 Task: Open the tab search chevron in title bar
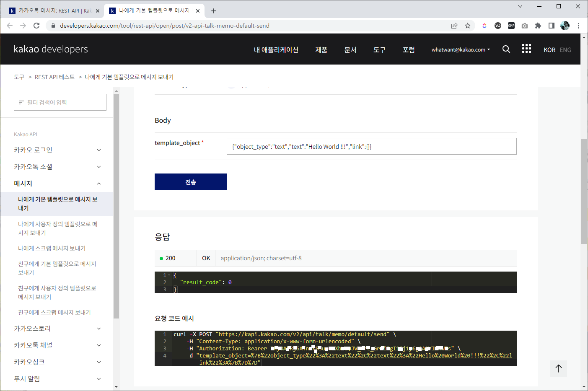[x=520, y=6]
